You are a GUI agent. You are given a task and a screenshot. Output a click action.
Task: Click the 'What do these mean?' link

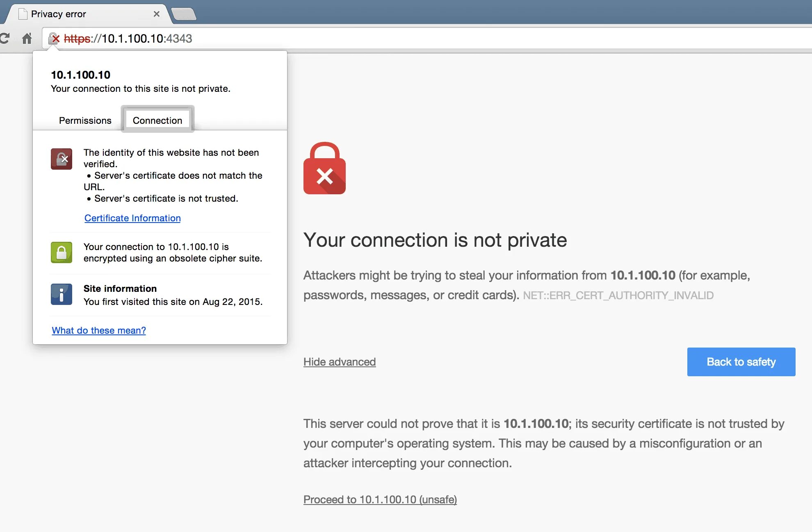tap(99, 330)
